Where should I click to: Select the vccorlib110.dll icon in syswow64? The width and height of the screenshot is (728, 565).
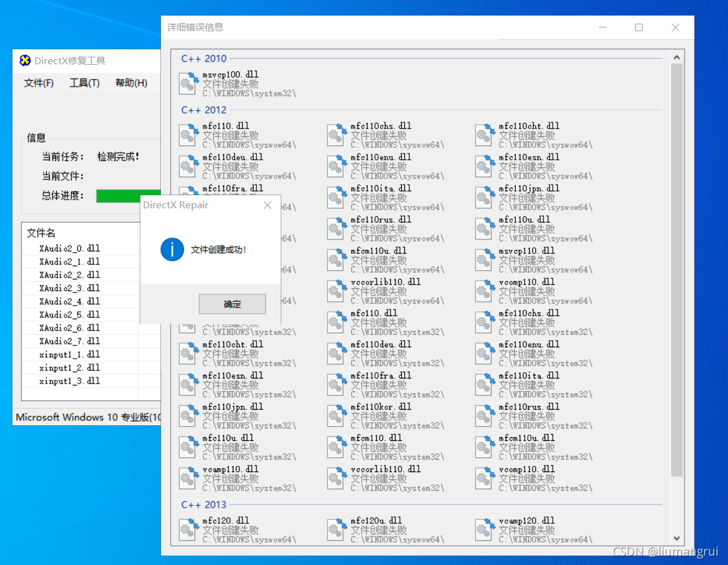coord(337,291)
